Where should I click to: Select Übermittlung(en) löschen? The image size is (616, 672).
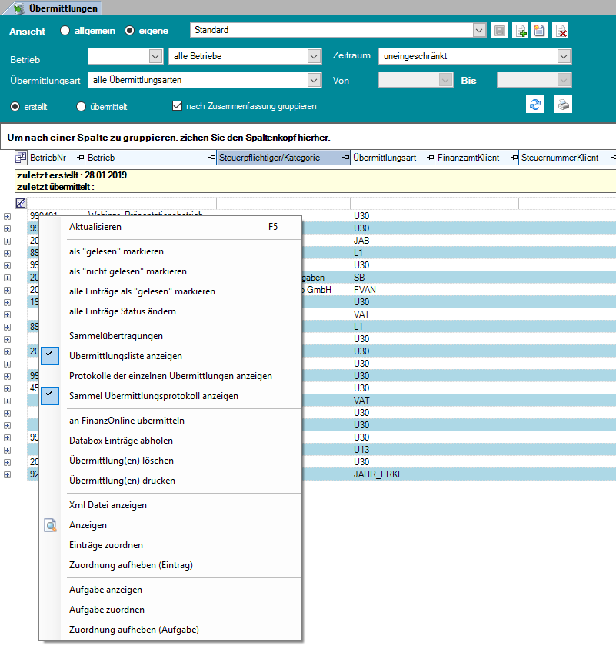170,461
